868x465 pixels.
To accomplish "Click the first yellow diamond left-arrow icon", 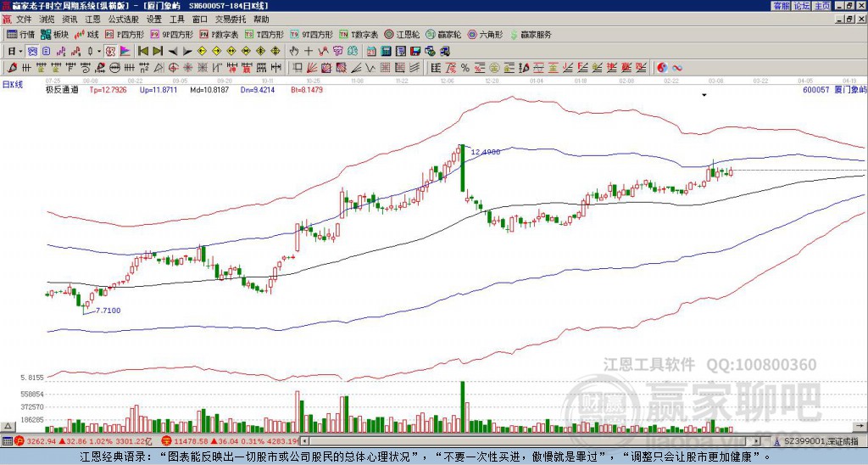I will [202, 52].
